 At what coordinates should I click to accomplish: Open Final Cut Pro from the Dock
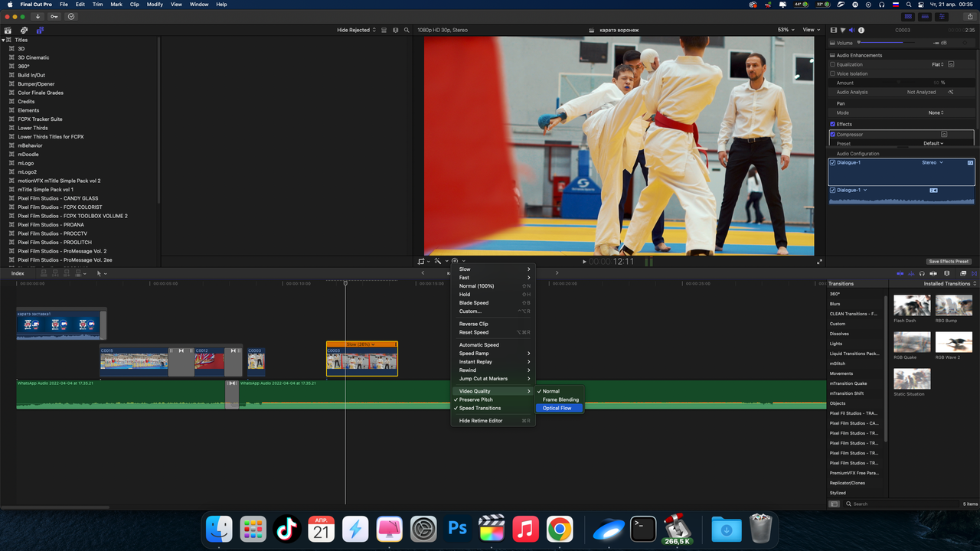491,529
